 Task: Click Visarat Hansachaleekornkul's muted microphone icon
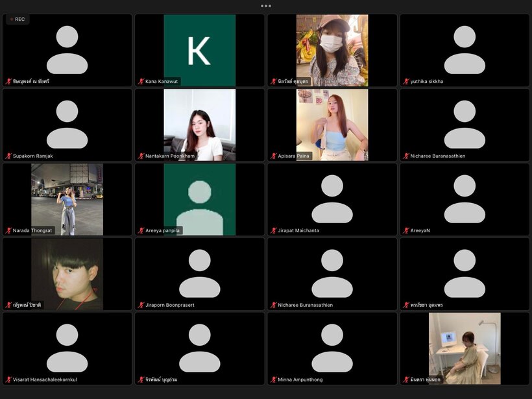tap(8, 380)
